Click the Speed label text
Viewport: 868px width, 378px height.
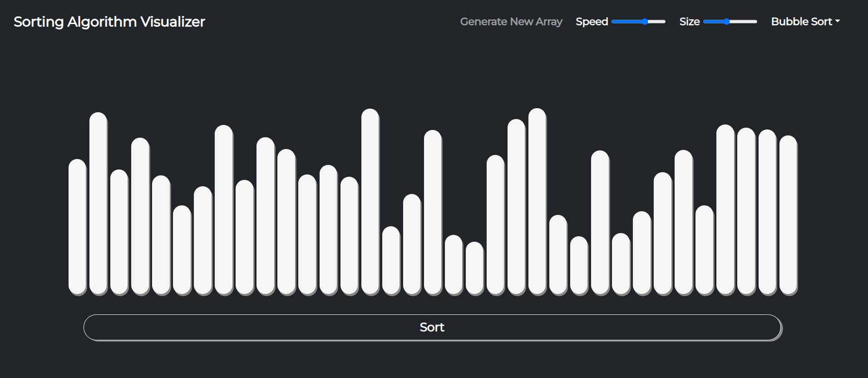592,22
